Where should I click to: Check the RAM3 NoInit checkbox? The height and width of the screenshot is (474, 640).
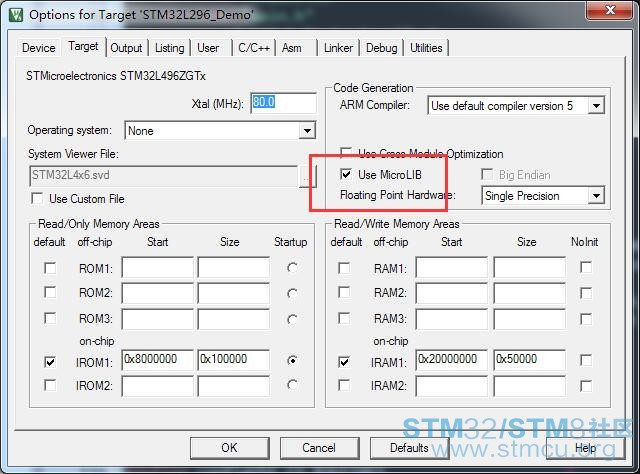(586, 319)
